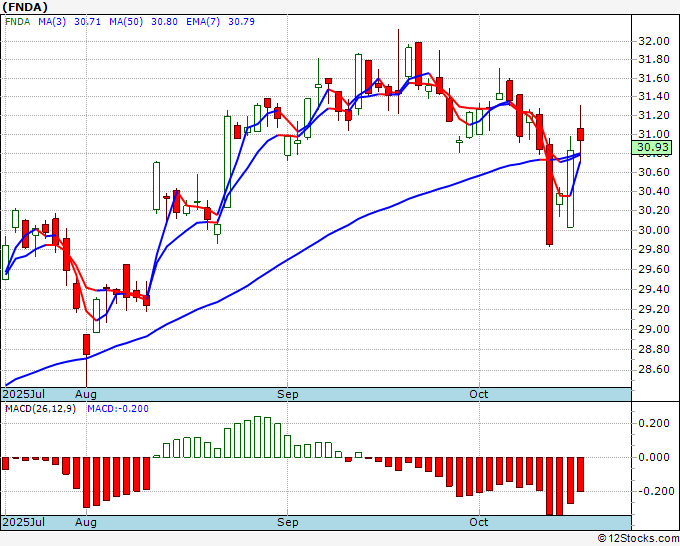Click the 29.40 price axis label
Viewport: 680px width, 546px height.
click(x=654, y=289)
